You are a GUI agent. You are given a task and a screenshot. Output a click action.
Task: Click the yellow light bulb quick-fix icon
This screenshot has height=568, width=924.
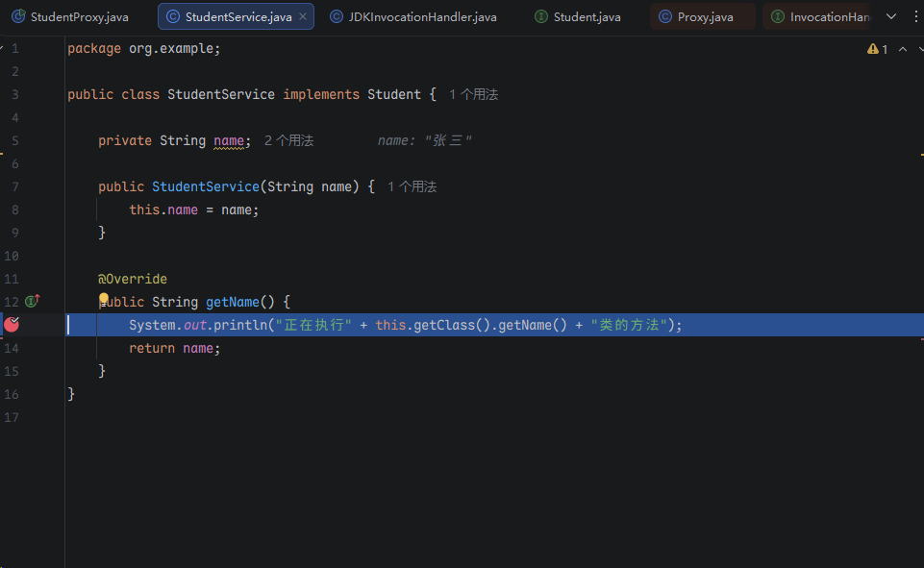[104, 300]
